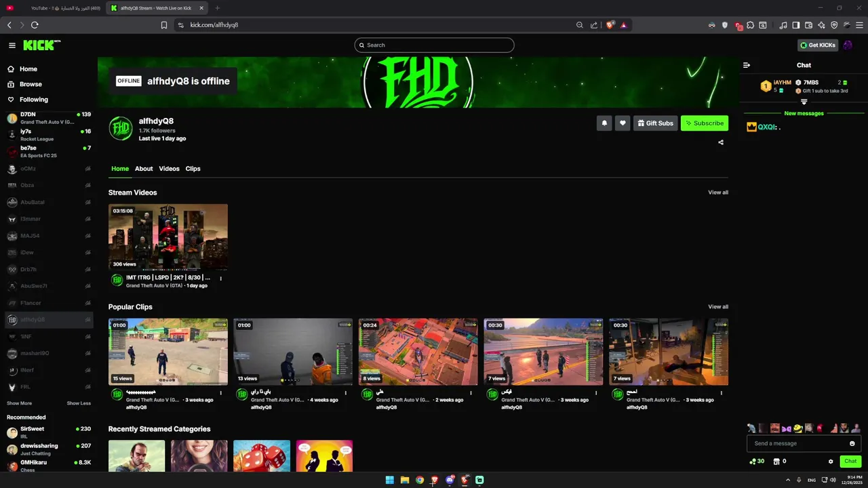Image resolution: width=868 pixels, height=488 pixels.
Task: Open chat settings gear
Action: [831, 462]
